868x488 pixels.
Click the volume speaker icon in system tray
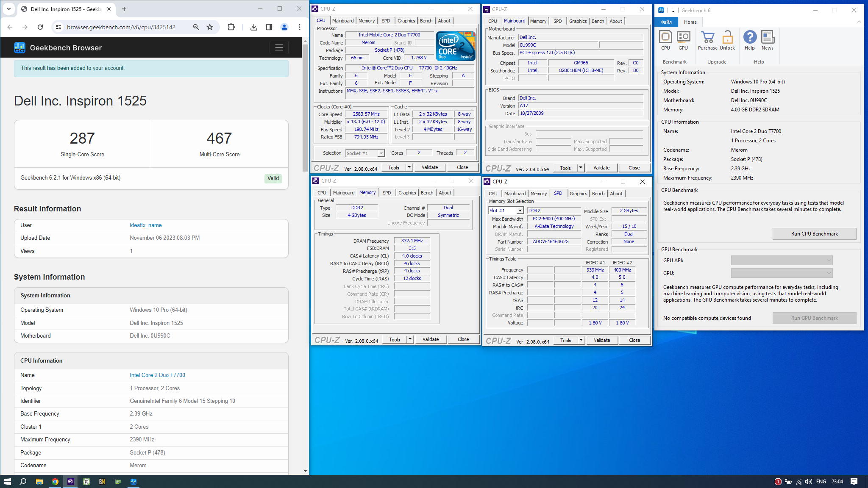coord(809,482)
